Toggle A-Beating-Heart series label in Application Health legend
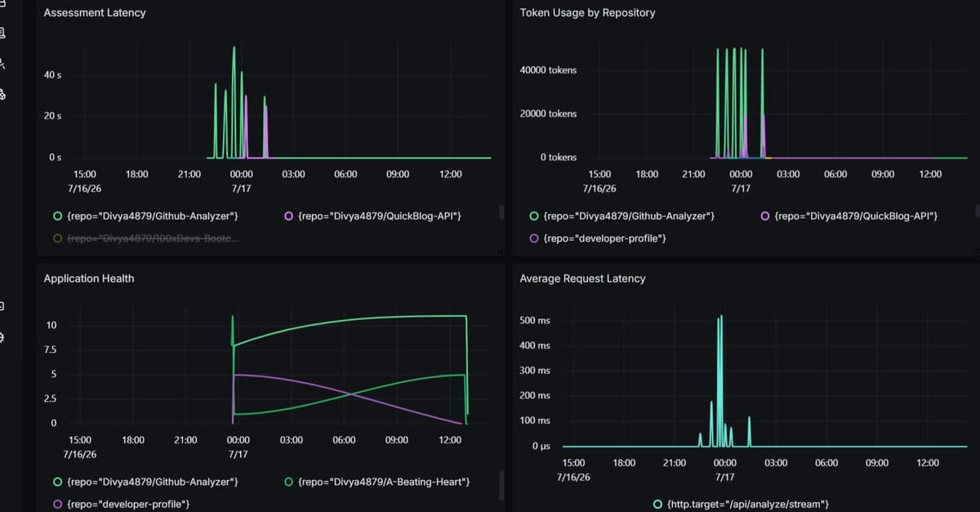980x512 pixels. pos(384,483)
